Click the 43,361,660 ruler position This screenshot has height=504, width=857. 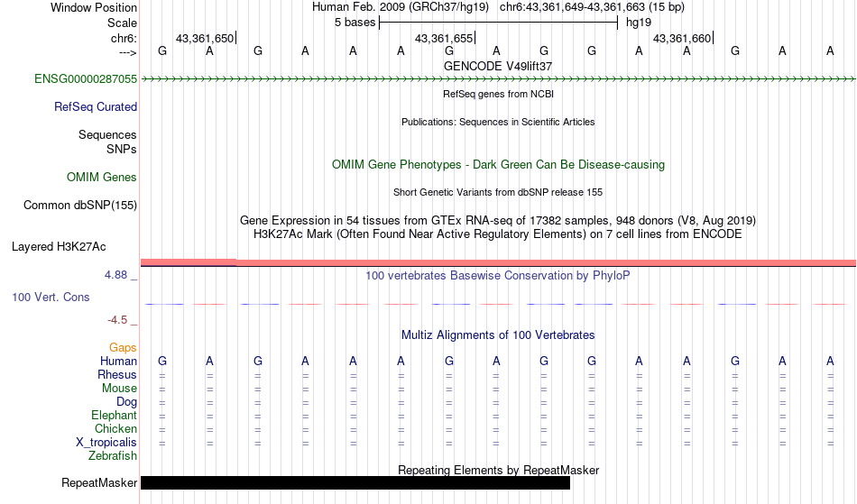click(x=683, y=38)
